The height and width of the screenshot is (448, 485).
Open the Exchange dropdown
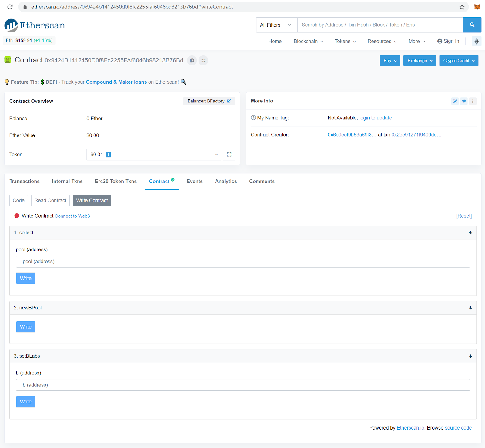[420, 61]
